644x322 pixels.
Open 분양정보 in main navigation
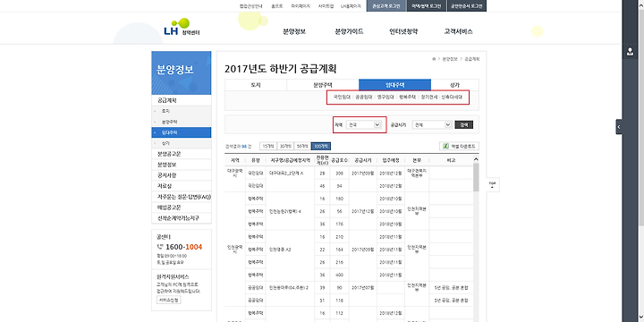[x=294, y=31]
